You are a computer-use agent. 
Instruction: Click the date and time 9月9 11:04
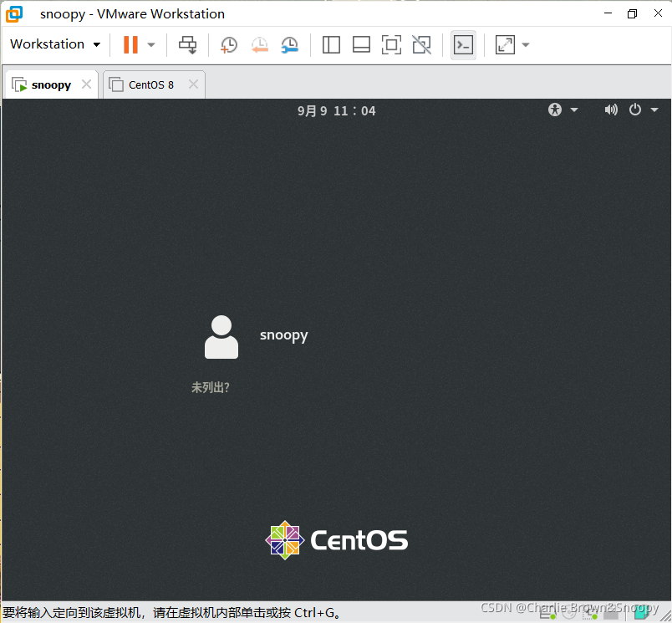(337, 111)
